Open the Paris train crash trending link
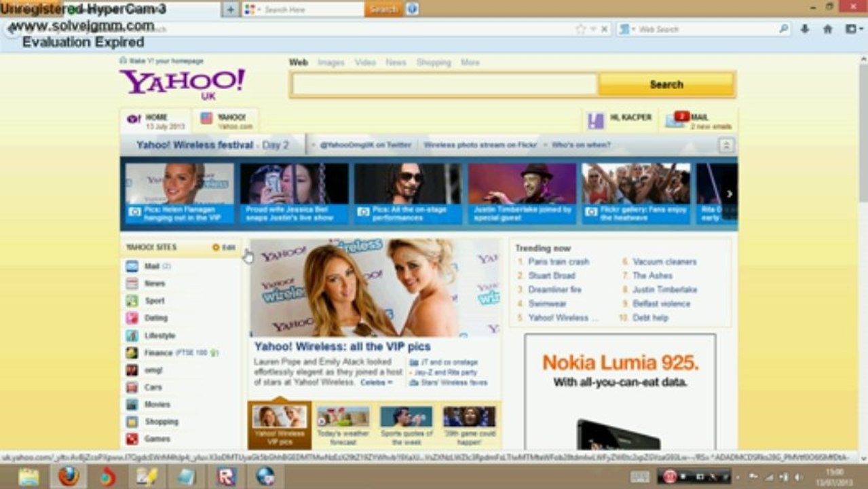Image resolution: width=868 pixels, height=489 pixels. [x=559, y=261]
